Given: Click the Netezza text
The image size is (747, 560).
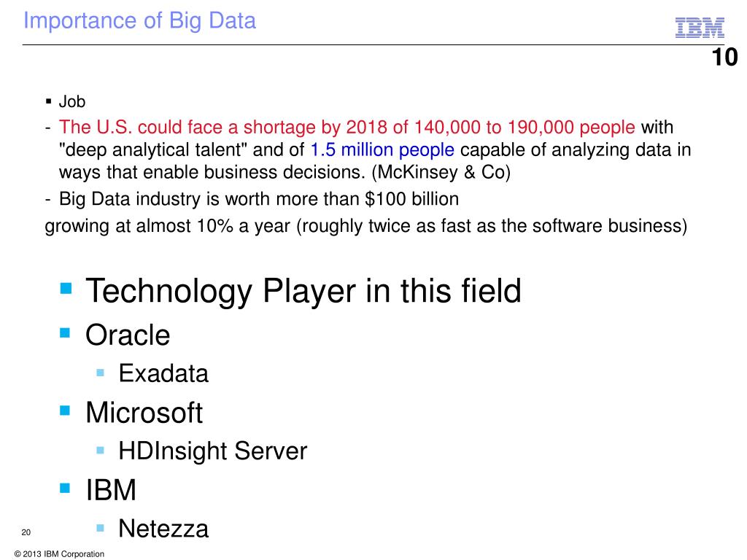Looking at the screenshot, I should [x=163, y=529].
